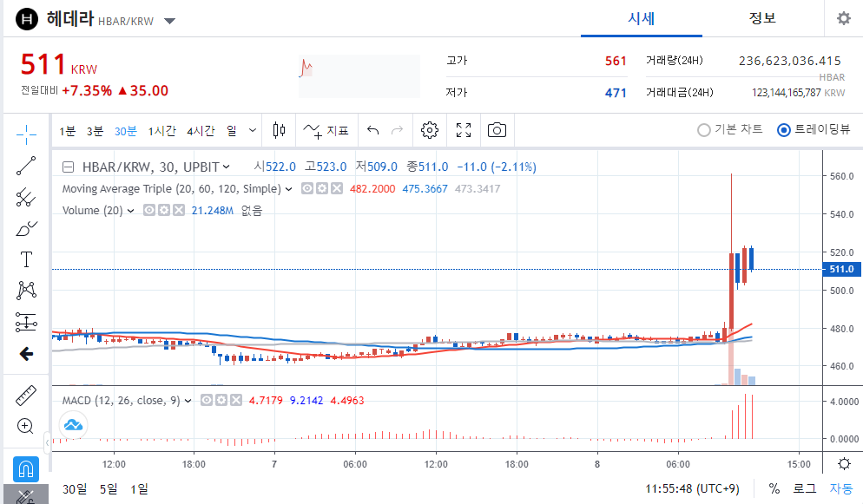The image size is (863, 504).
Task: Click the drawing tool icon below the magnet
Action: point(26,495)
